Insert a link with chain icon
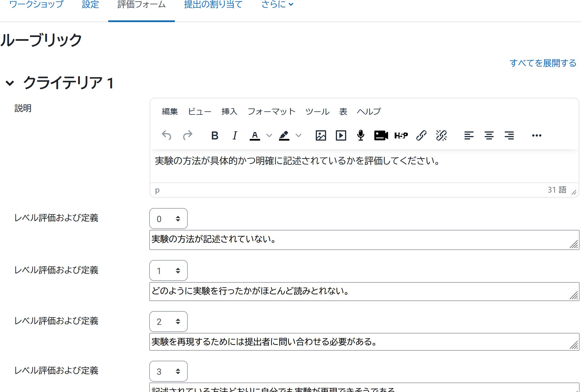The height and width of the screenshot is (392, 581). 421,135
